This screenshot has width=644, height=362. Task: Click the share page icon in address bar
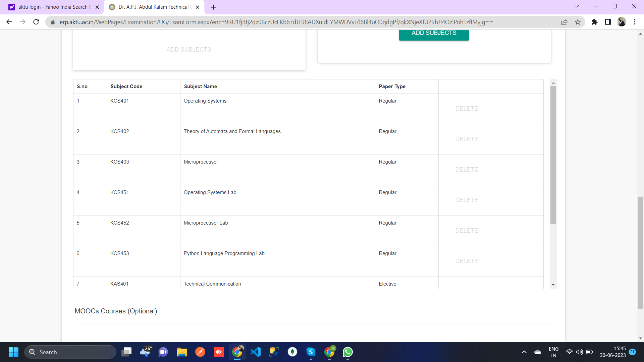click(x=564, y=22)
